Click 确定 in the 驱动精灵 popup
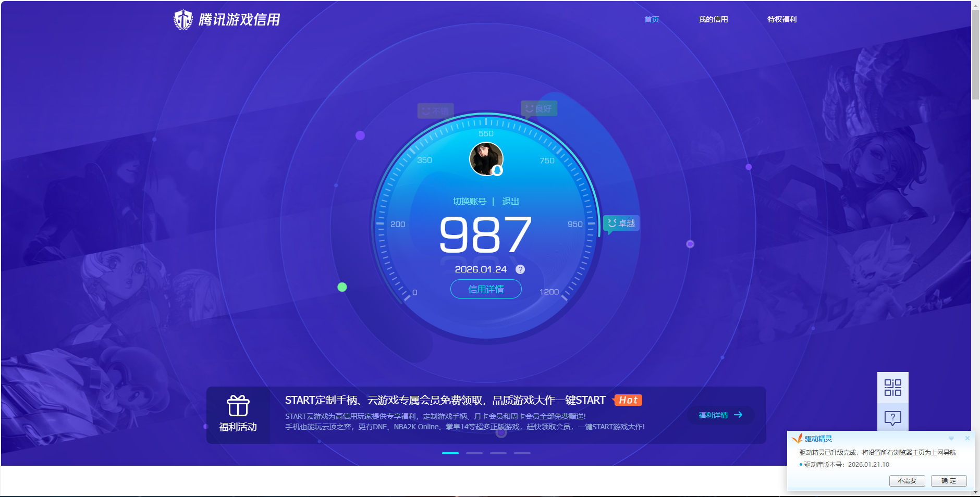 click(949, 480)
